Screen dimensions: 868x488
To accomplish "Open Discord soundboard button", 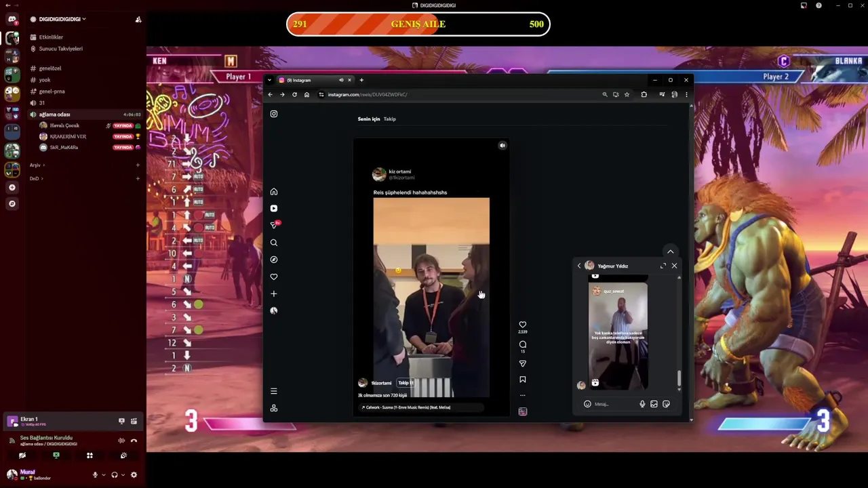I will click(x=123, y=455).
